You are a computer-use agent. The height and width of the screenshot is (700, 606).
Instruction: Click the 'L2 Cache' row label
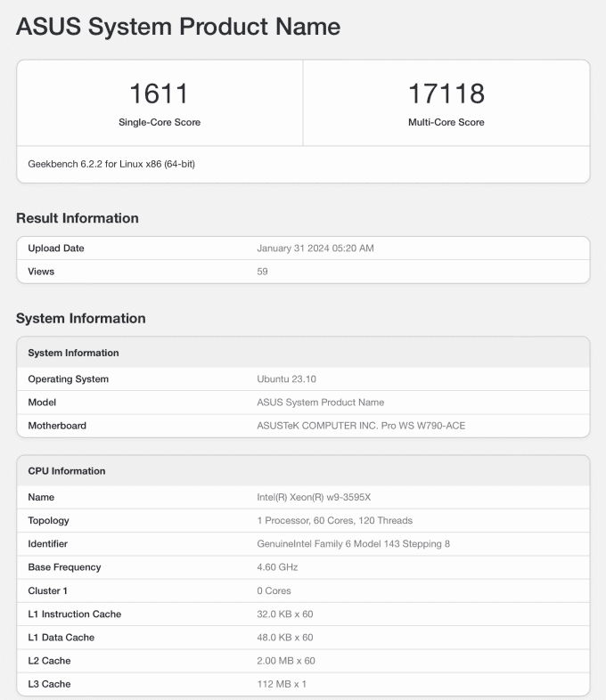click(49, 661)
